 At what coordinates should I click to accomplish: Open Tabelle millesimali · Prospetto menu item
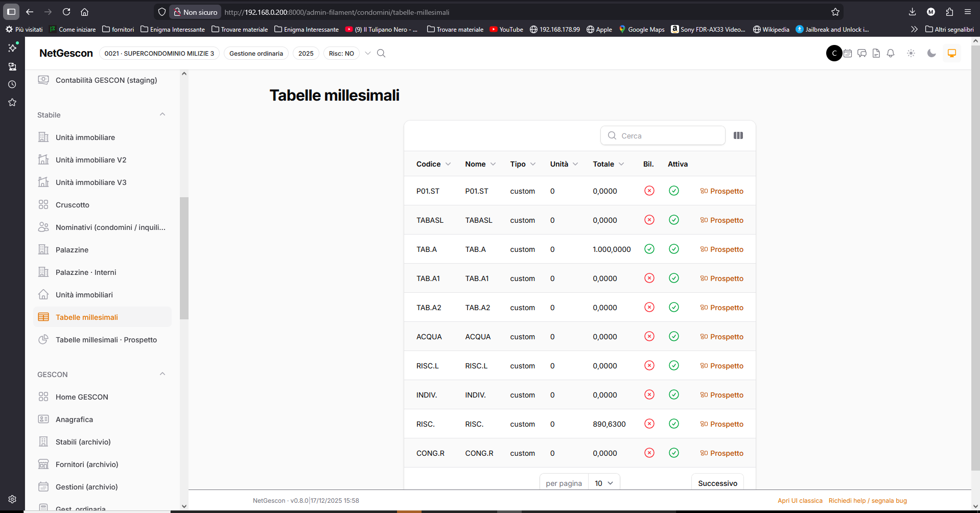[106, 340]
